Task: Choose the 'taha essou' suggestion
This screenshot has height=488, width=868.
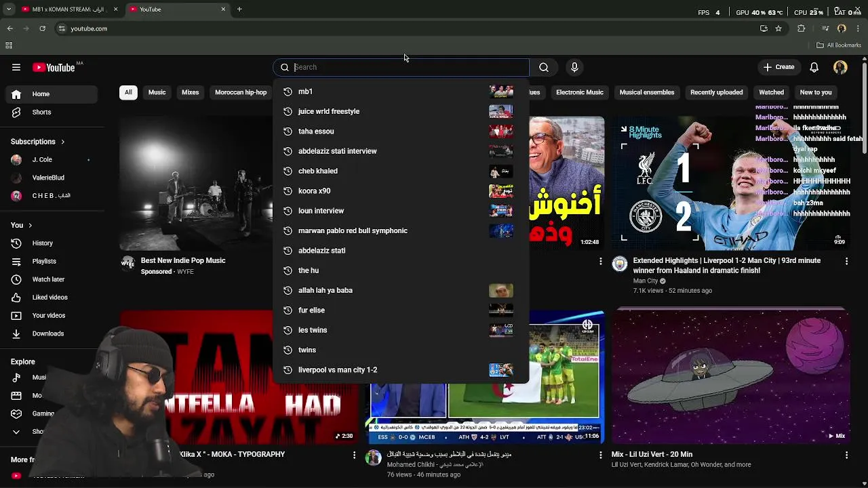Action: (401, 131)
